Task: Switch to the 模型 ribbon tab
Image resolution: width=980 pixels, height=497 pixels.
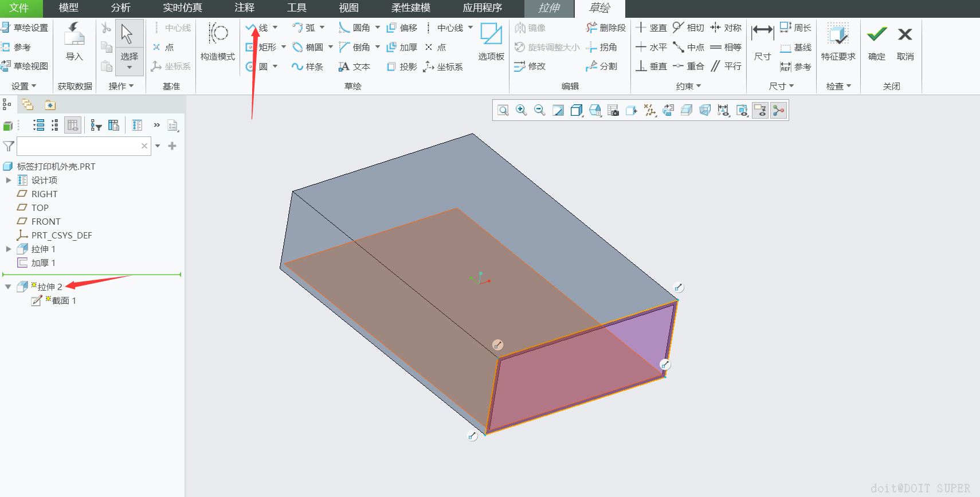Action: (x=68, y=8)
